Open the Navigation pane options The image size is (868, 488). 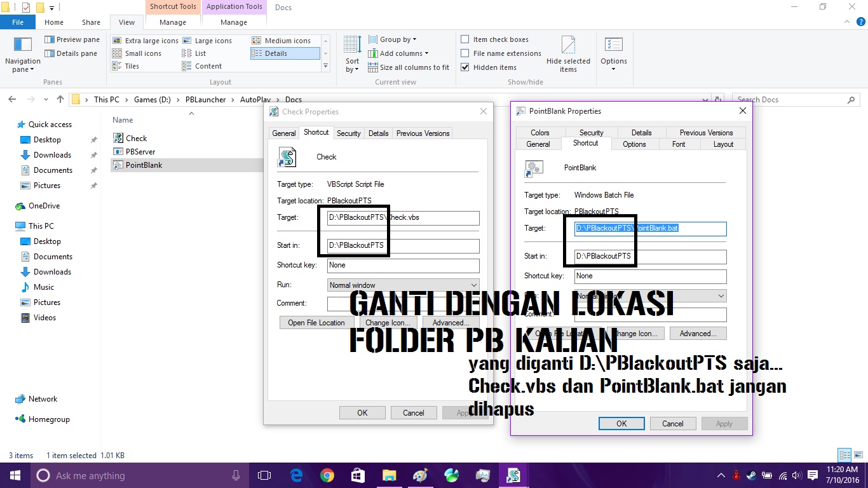[x=22, y=55]
